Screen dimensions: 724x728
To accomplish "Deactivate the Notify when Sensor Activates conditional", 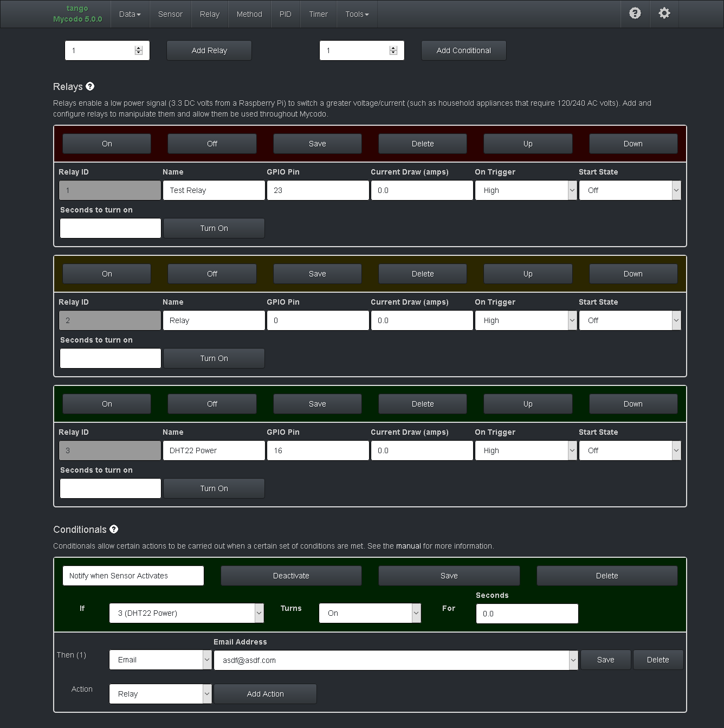I will point(291,575).
